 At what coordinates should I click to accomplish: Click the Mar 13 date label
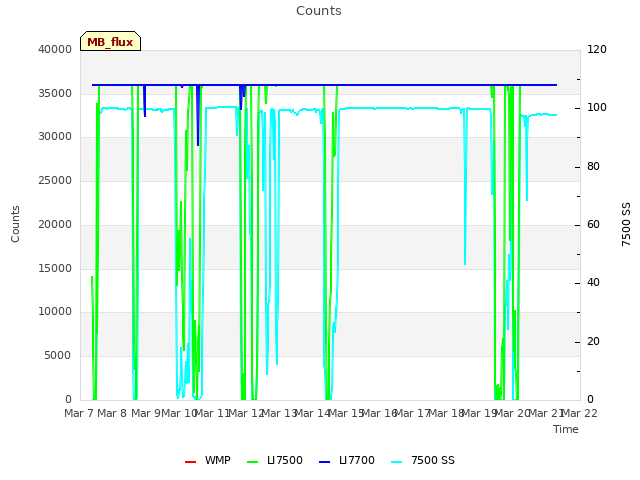pos(280,413)
